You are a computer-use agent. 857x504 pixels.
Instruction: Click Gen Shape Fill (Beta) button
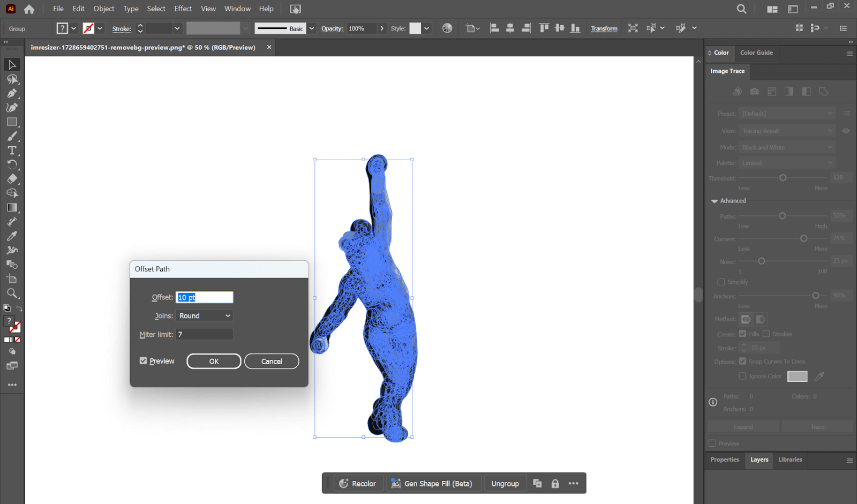click(x=433, y=484)
